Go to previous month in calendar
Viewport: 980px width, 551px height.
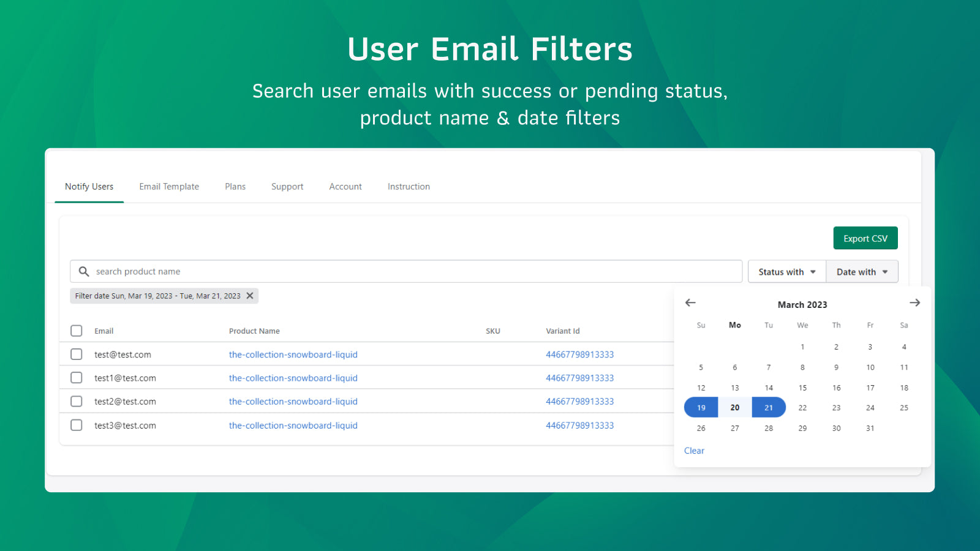pos(690,303)
